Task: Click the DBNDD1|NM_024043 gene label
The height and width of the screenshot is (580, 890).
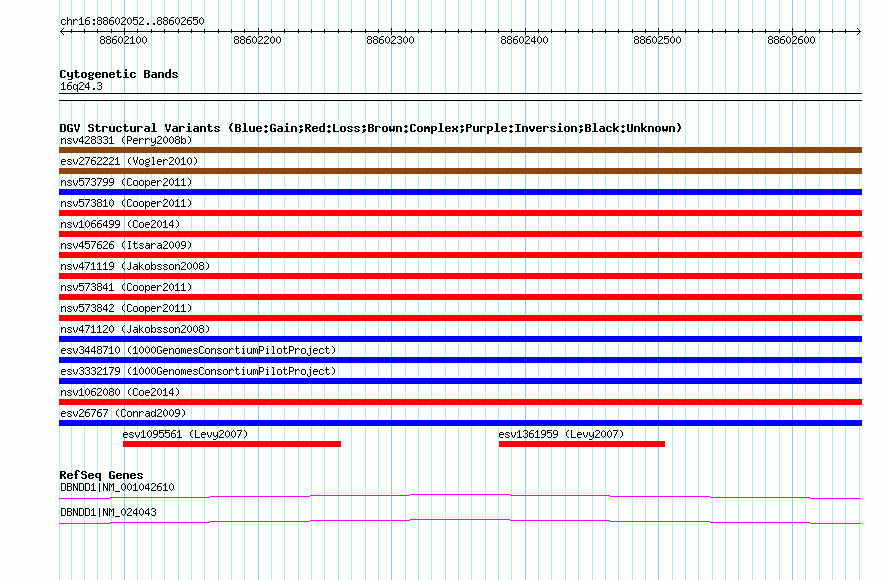Action: coord(108,512)
